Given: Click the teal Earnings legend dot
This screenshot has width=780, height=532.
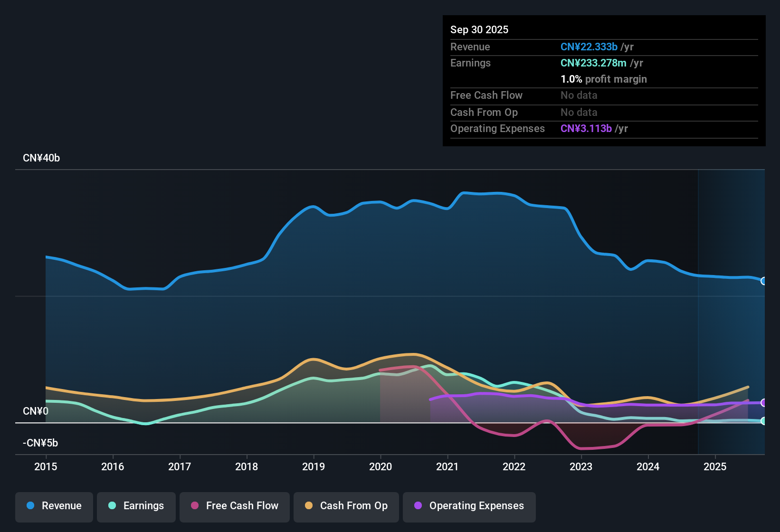Looking at the screenshot, I should click(112, 506).
